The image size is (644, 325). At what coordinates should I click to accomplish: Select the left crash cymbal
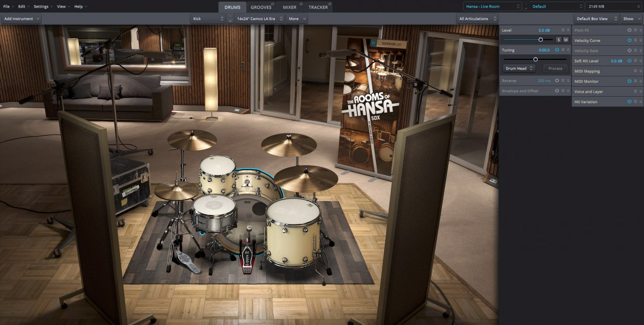tap(192, 140)
